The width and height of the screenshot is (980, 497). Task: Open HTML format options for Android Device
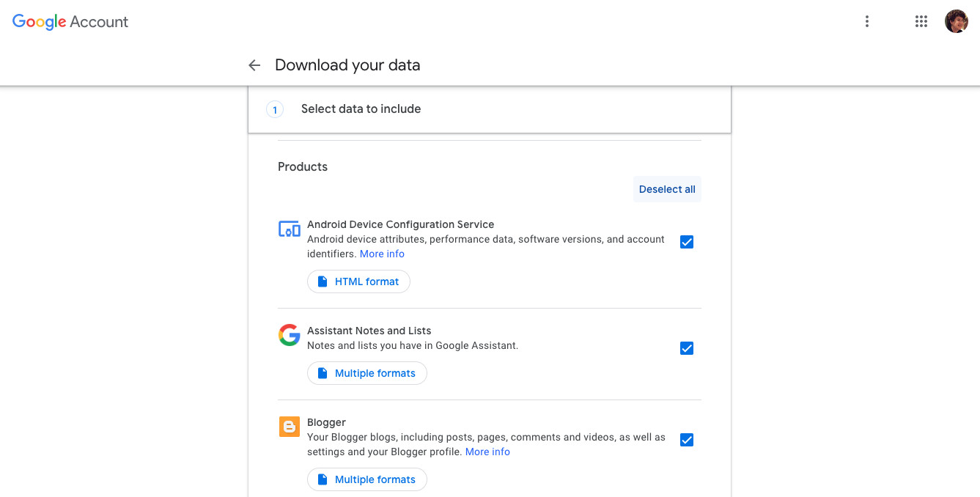[358, 281]
